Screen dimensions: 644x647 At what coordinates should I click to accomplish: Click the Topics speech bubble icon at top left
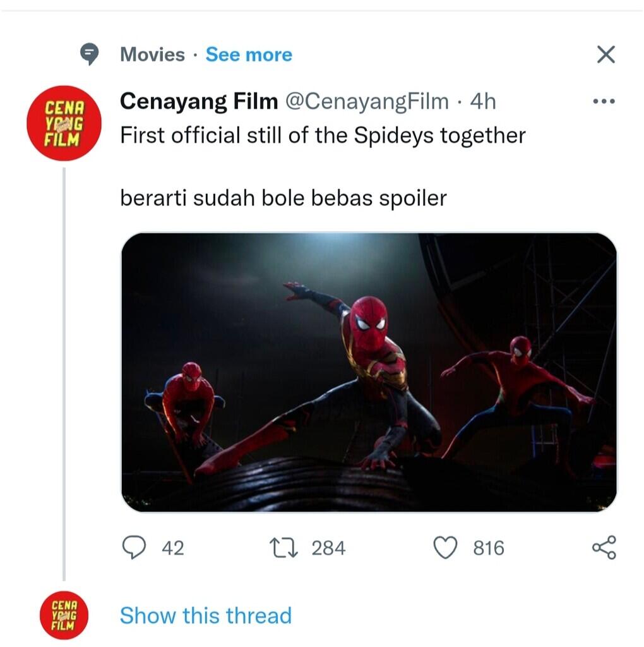click(90, 54)
